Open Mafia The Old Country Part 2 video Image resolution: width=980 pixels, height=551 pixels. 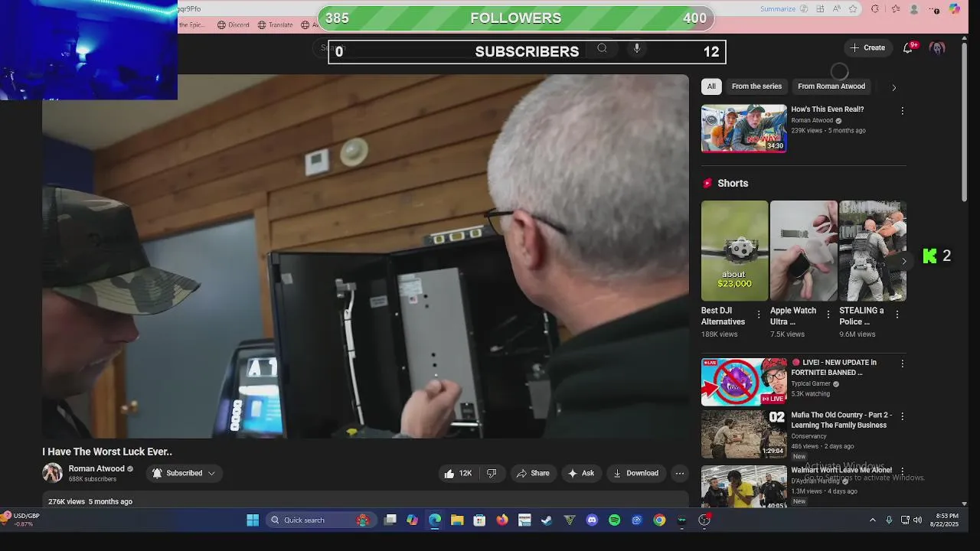743,434
